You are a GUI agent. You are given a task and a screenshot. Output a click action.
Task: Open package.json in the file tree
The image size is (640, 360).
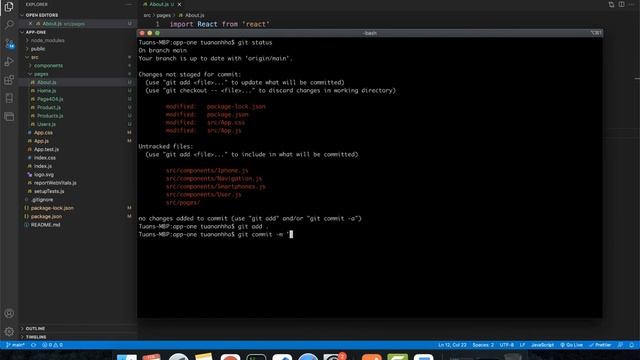pos(47,216)
